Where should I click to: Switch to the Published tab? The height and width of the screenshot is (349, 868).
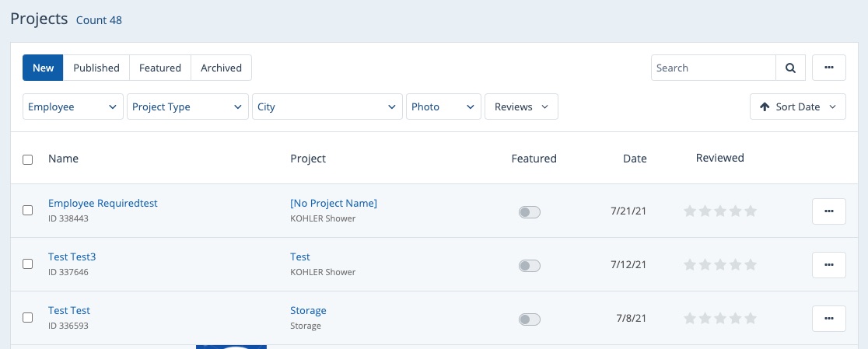[x=96, y=68]
